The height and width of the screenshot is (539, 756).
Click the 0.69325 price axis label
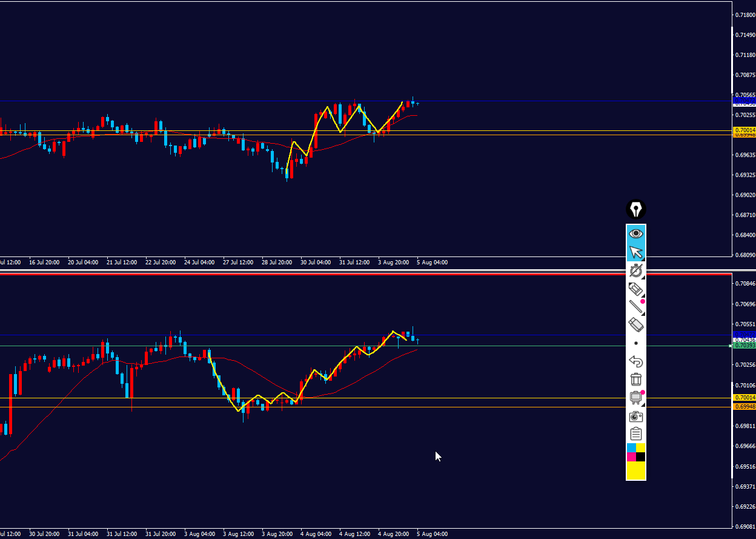[745, 175]
